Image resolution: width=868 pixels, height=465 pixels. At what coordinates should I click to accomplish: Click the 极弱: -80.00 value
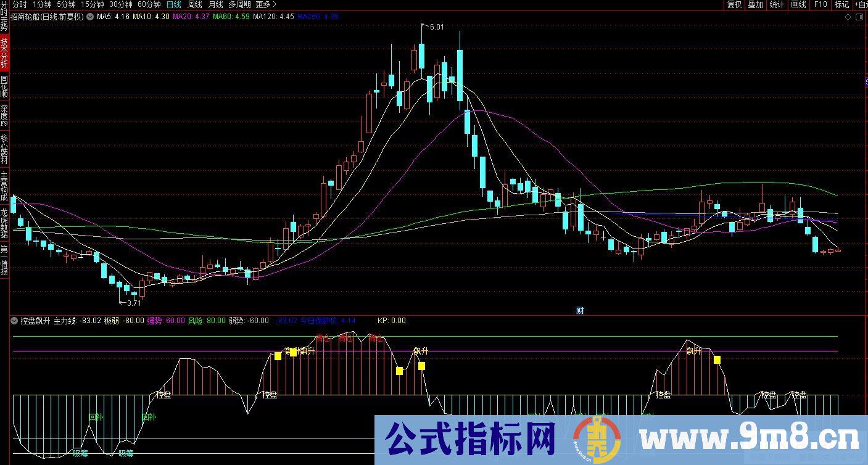click(124, 321)
